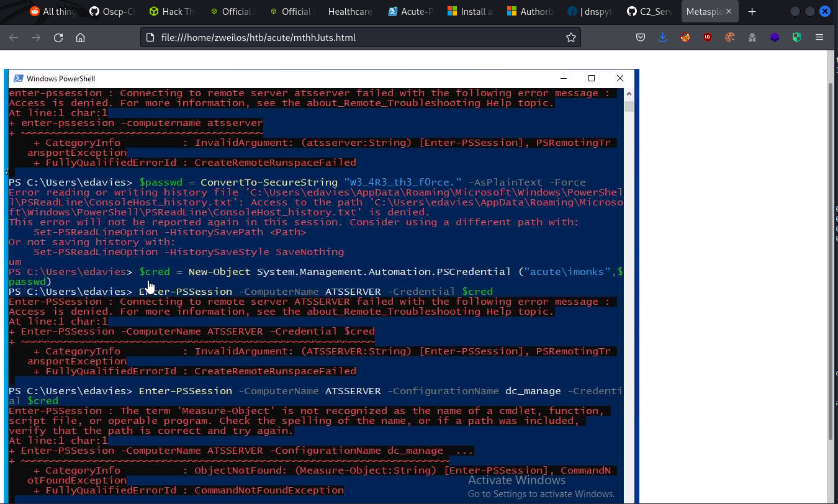
Task: Bookmark this page with the star
Action: pyautogui.click(x=570, y=37)
